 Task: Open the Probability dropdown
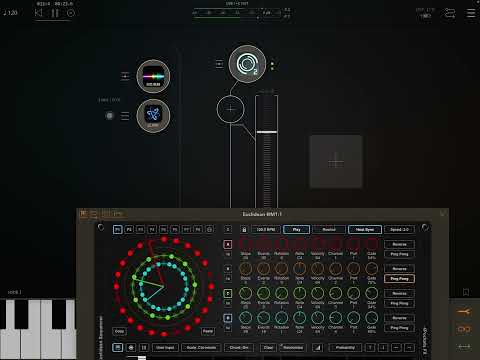coord(345,347)
